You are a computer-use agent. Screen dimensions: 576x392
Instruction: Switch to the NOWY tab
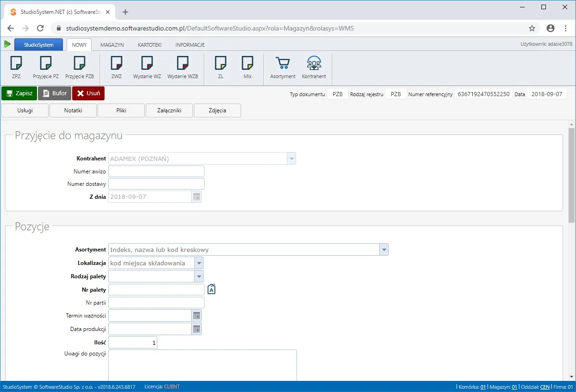click(79, 45)
